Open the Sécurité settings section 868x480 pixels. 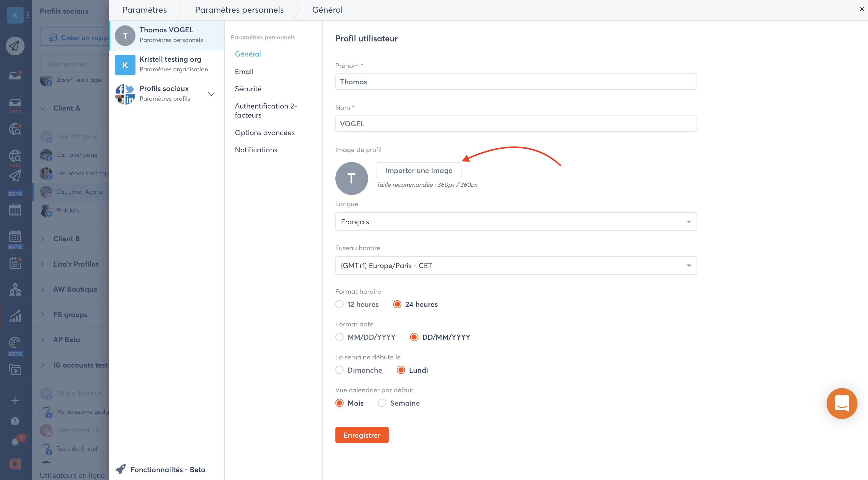248,89
